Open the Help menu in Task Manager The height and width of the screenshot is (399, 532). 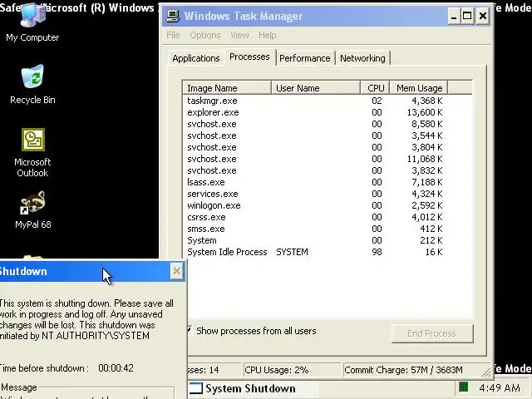click(x=268, y=35)
